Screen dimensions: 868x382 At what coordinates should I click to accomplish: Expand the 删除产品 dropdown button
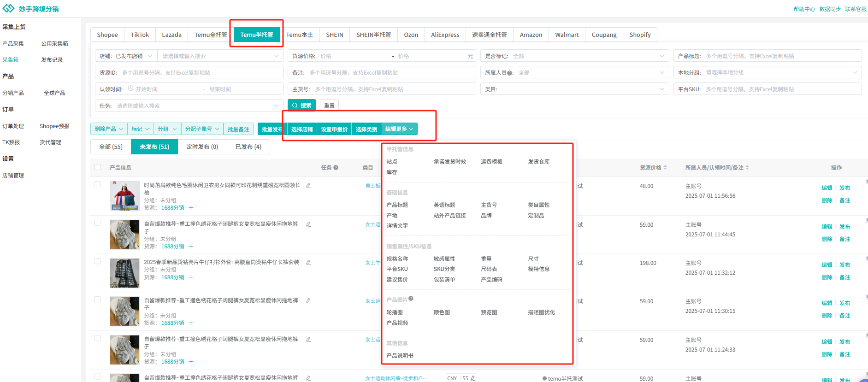109,129
